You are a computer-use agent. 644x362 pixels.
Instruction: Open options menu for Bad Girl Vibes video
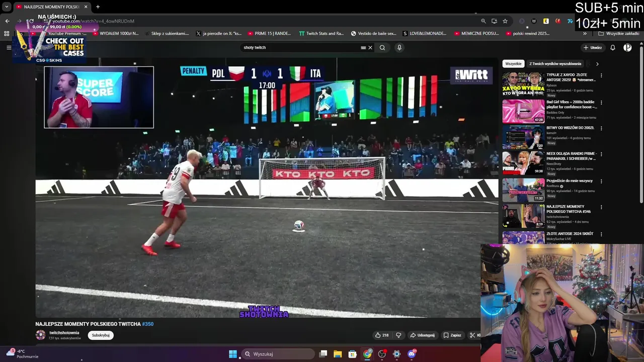tap(601, 103)
